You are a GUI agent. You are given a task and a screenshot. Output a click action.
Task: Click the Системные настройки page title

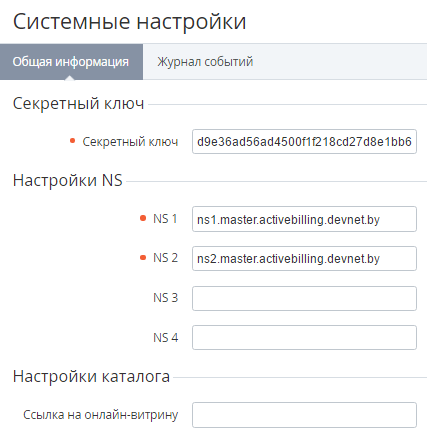[x=129, y=22]
